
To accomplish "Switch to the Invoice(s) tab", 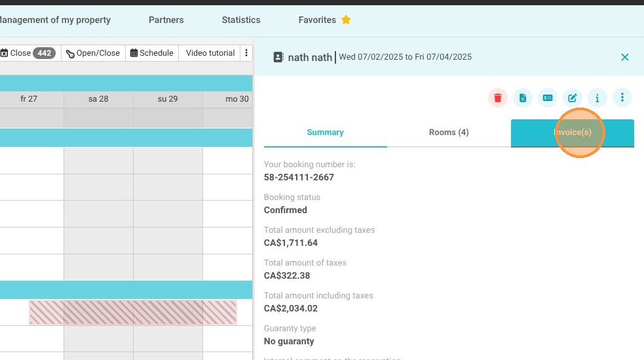I will coord(573,132).
